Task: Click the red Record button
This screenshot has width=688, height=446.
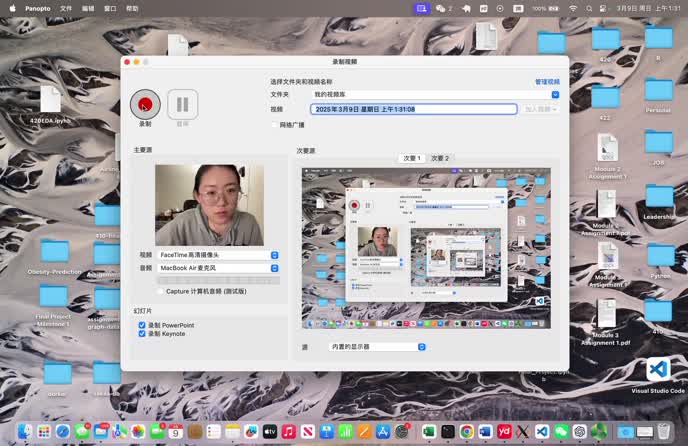Action: click(145, 103)
